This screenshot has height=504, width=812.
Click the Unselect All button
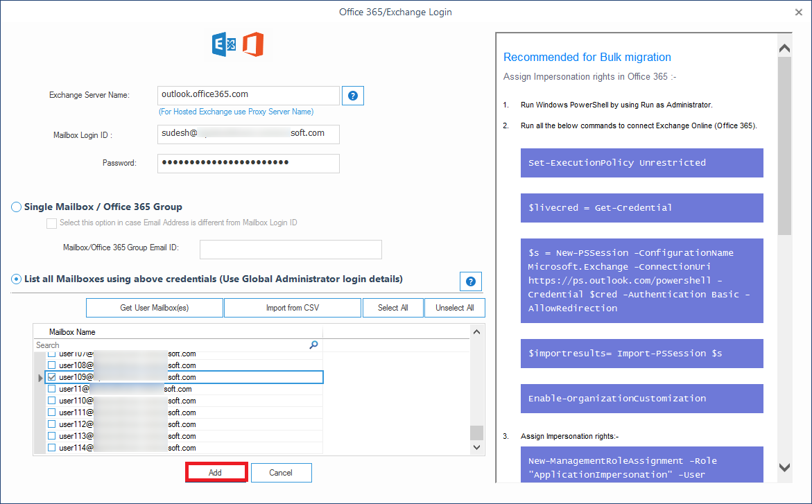pos(455,308)
